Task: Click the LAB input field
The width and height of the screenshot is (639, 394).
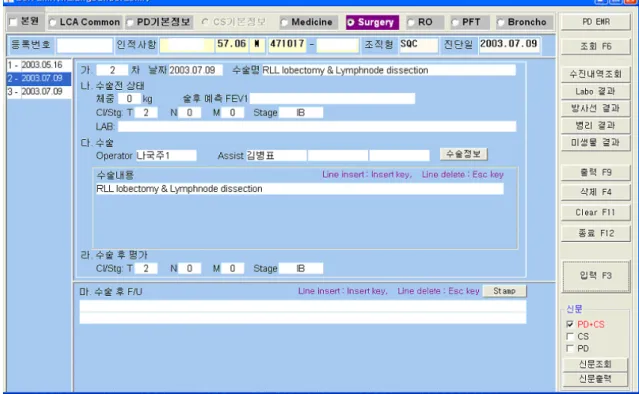Action: [317, 126]
